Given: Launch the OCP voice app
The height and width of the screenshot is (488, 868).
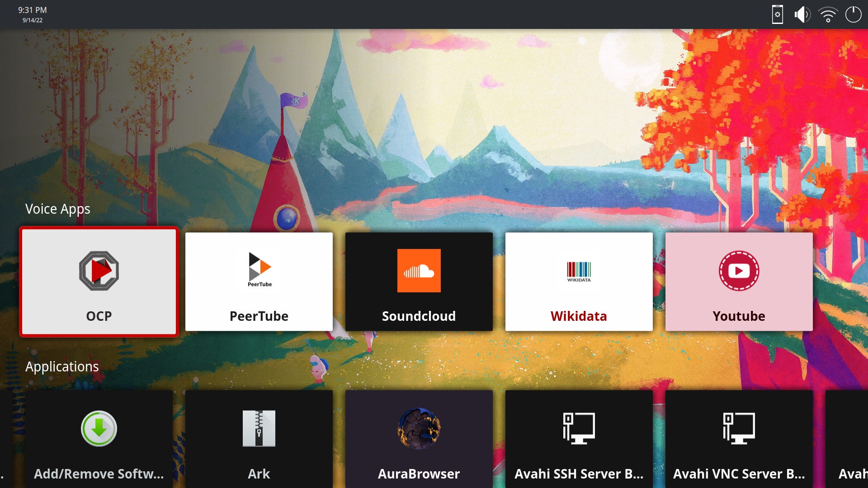Looking at the screenshot, I should pos(99,281).
